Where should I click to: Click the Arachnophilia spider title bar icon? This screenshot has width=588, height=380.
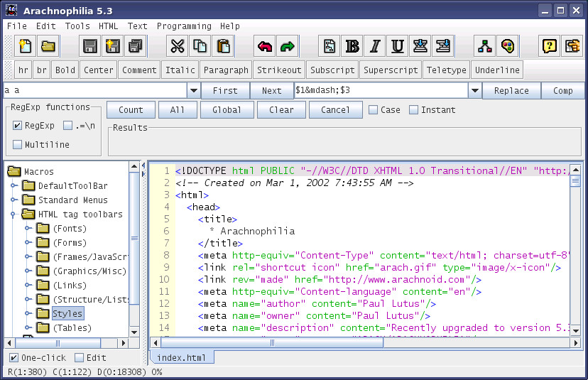tap(11, 10)
